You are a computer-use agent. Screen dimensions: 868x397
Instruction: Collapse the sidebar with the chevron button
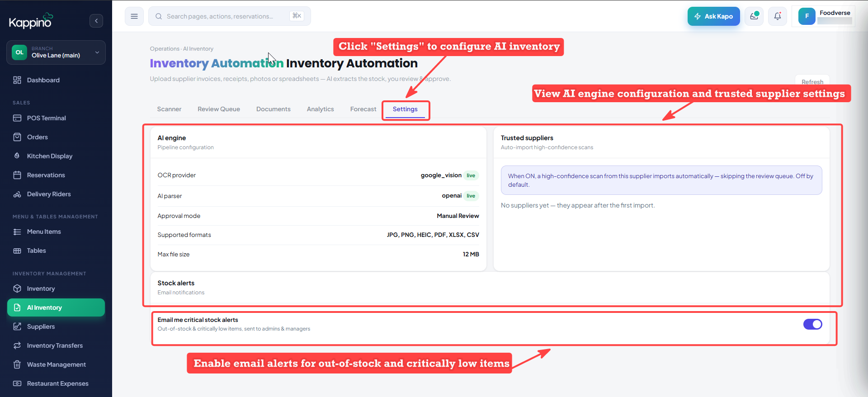(x=96, y=21)
